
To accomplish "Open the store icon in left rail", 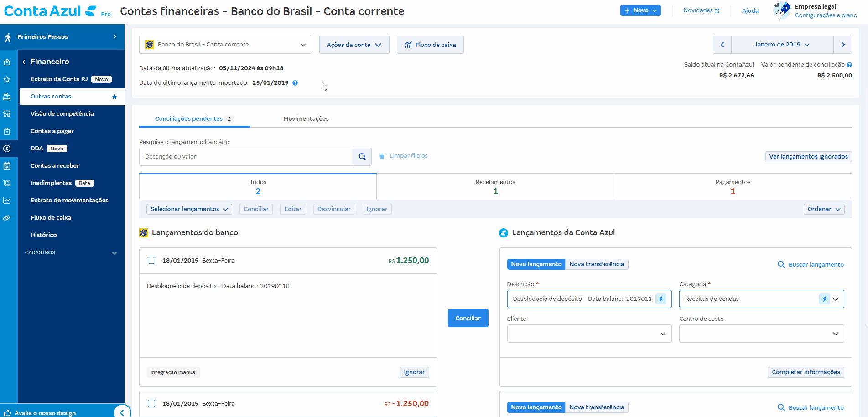I will [7, 114].
